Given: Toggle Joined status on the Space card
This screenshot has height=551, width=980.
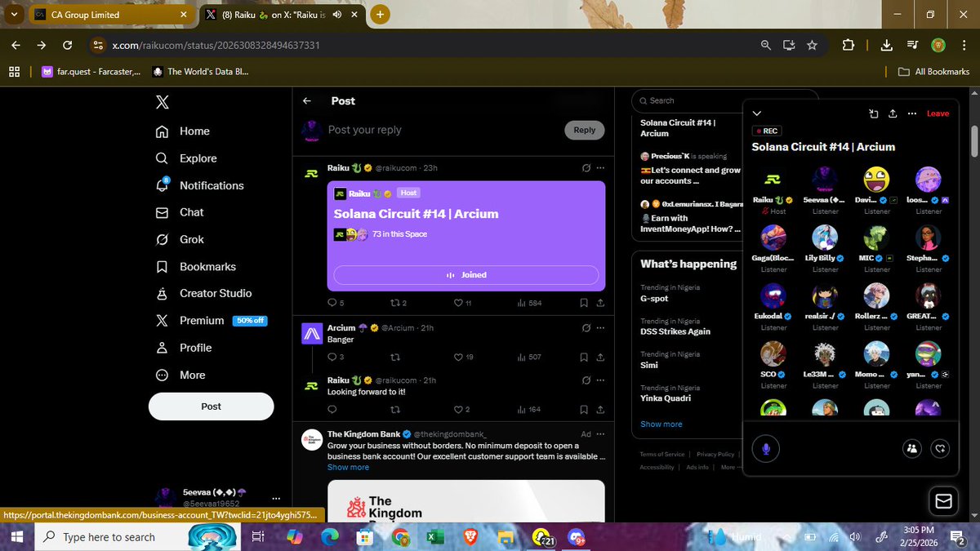Looking at the screenshot, I should (465, 274).
